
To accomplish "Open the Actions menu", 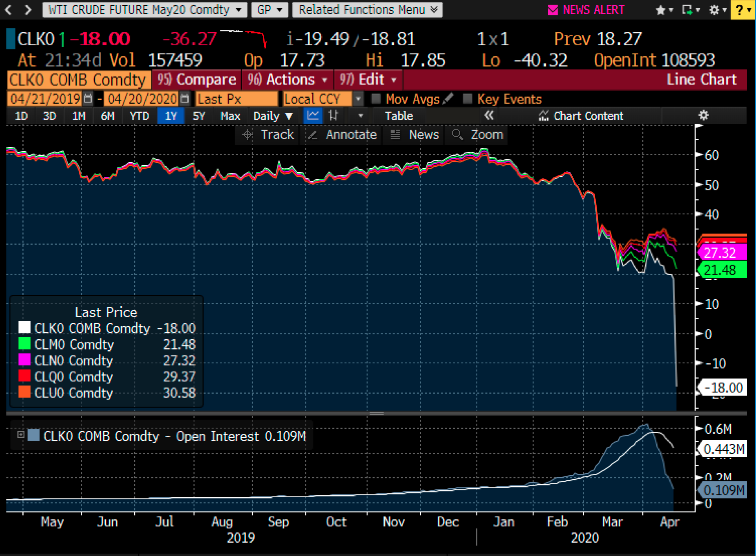I will point(287,79).
